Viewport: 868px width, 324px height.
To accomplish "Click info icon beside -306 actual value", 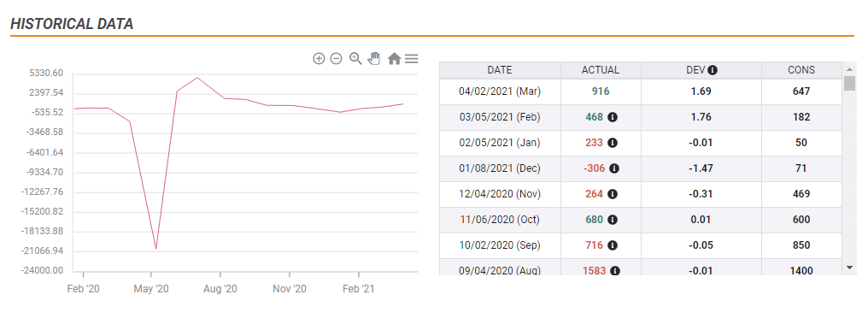I will [x=614, y=168].
